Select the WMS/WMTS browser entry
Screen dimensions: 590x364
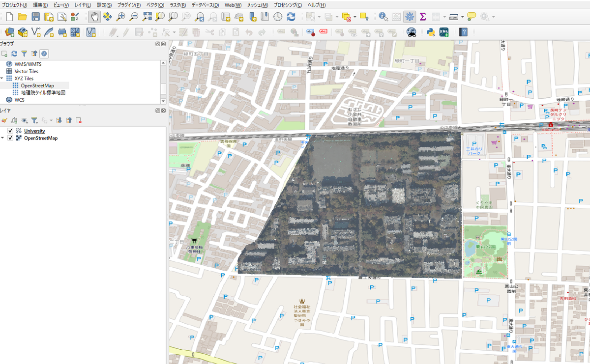[28, 64]
